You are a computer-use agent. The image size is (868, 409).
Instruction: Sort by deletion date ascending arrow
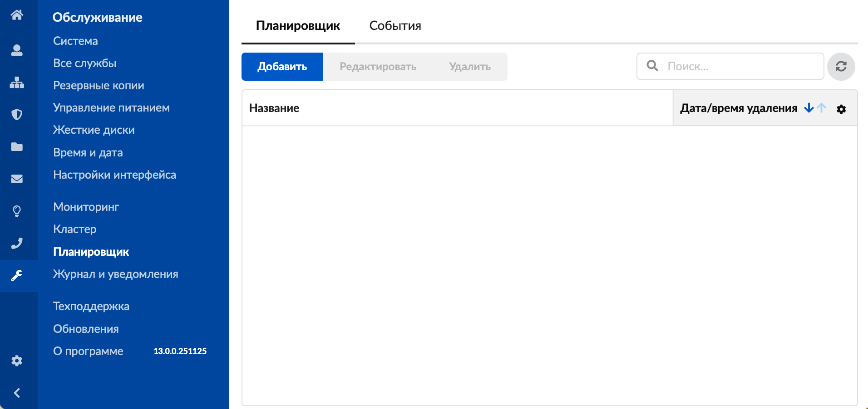[821, 108]
